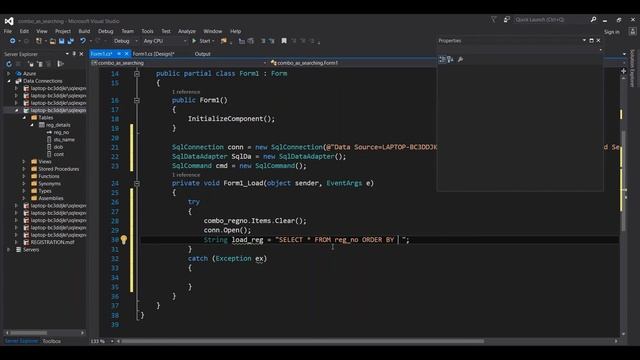This screenshot has width=640, height=360.
Task: Click the Save All toolbar icon
Action: click(x=71, y=41)
